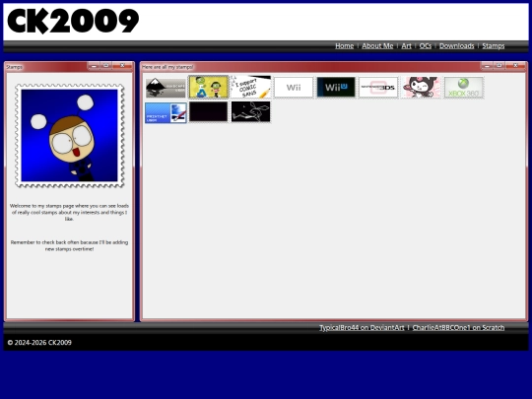Click the I support Comic Sans stamp

[251, 88]
